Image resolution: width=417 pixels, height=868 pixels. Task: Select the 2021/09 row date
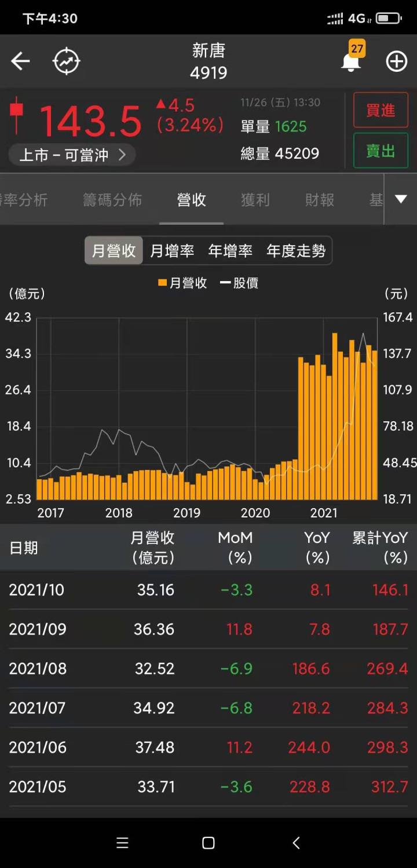pos(38,629)
